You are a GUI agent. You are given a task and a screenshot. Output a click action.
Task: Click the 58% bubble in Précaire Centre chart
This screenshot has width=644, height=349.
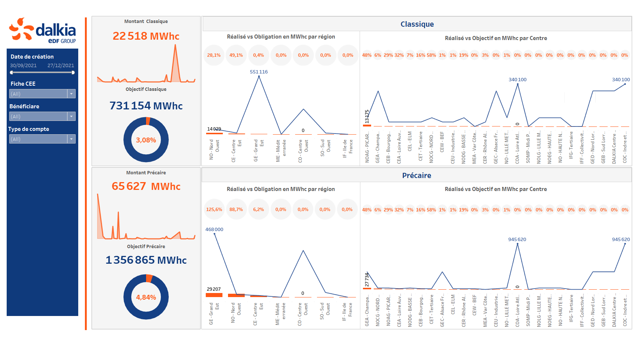pos(431,210)
